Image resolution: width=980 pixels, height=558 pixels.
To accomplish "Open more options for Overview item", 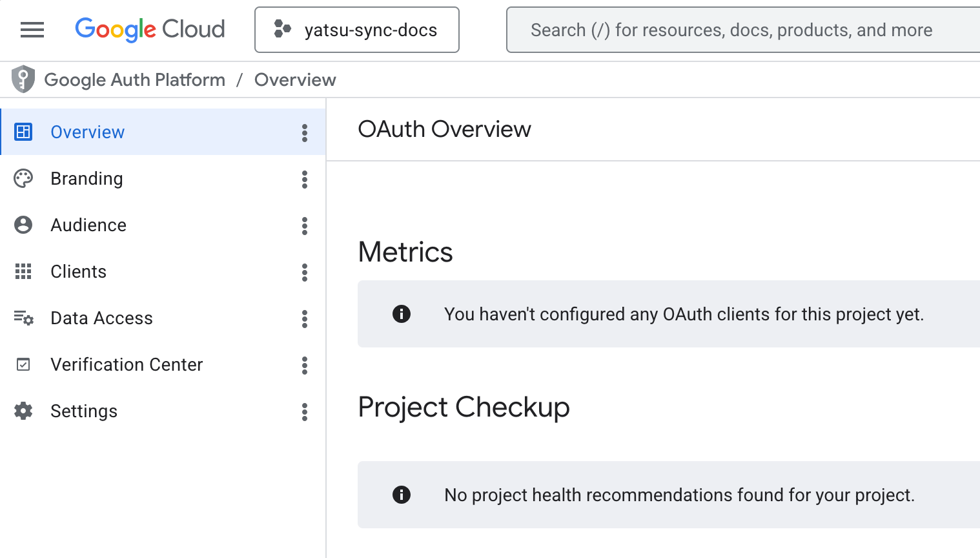I will [x=305, y=132].
